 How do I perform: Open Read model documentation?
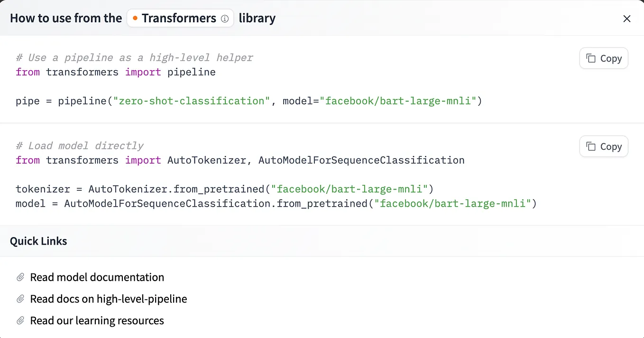coord(97,277)
